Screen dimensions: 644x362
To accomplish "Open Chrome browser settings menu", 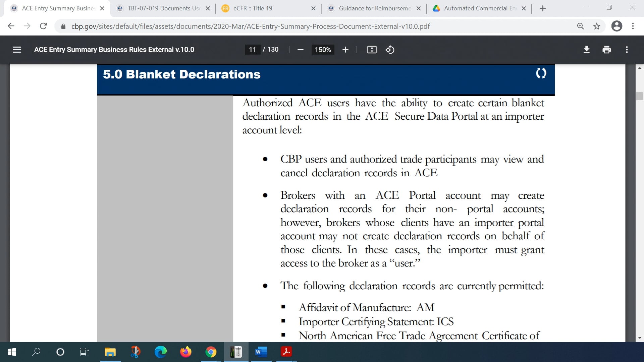I will click(633, 26).
